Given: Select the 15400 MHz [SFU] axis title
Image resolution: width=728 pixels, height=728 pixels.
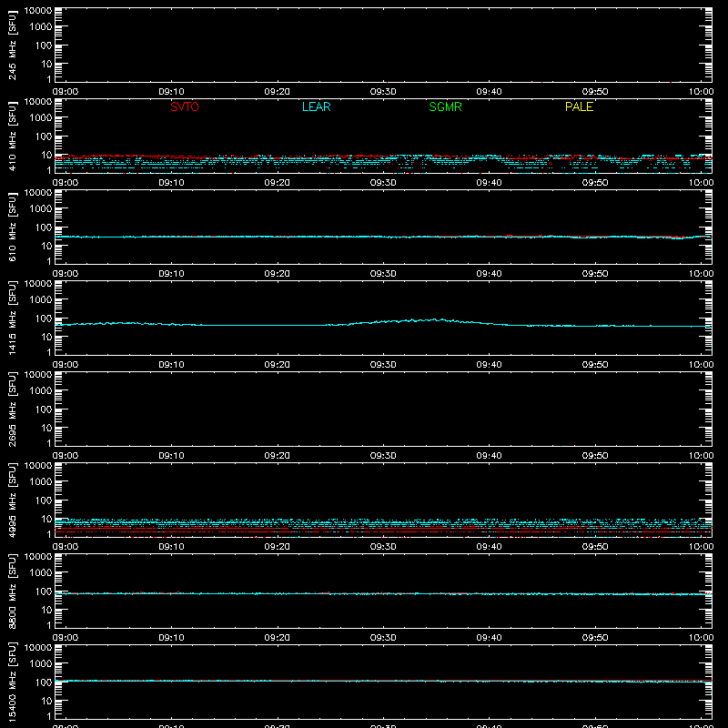Looking at the screenshot, I should (12, 682).
